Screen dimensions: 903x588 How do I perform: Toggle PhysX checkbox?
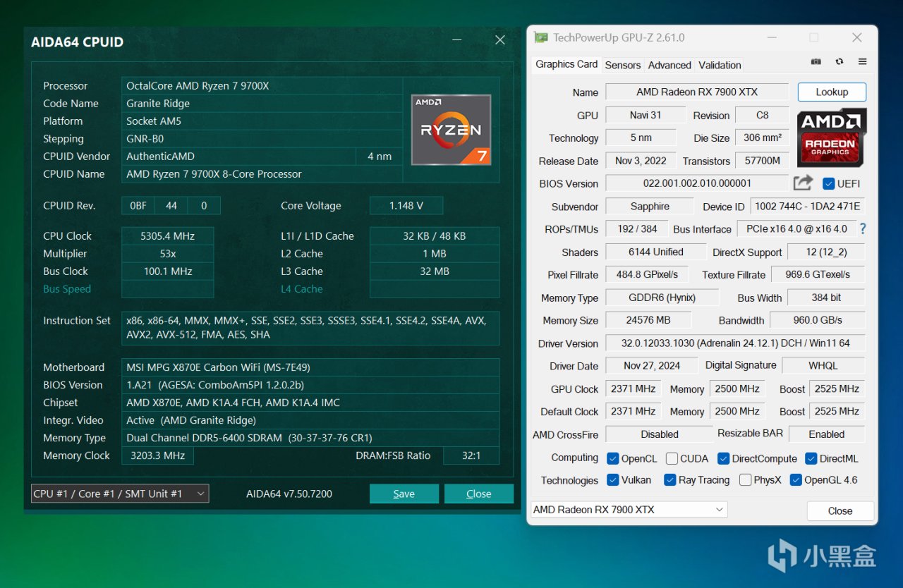pyautogui.click(x=745, y=480)
